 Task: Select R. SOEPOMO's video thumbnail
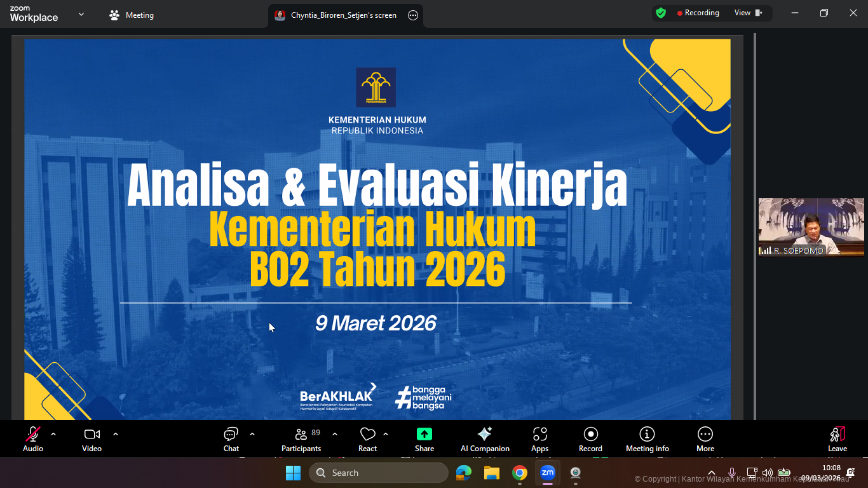[811, 226]
